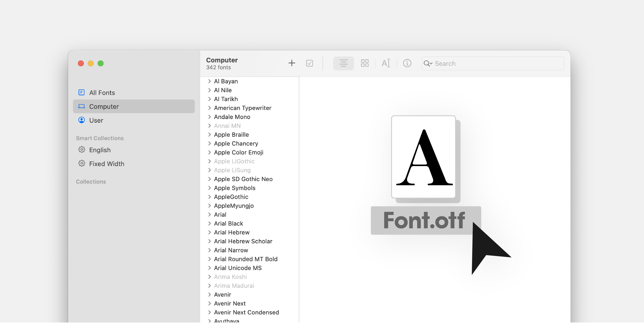644x326 pixels.
Task: Select the English smart collection
Action: pos(100,150)
